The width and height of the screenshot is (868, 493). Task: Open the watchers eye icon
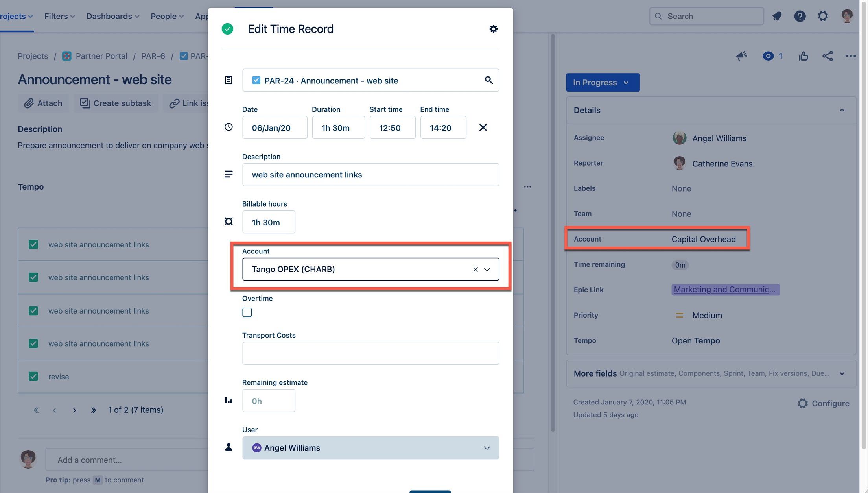[x=768, y=56]
